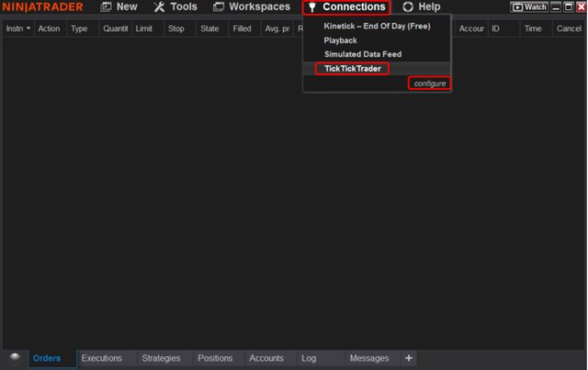Click the Cancel column header

click(x=569, y=28)
